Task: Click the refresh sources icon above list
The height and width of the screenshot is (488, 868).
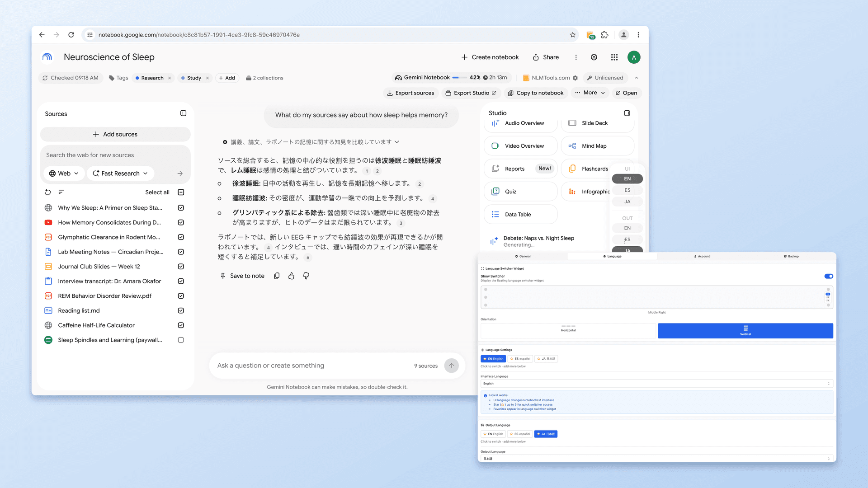Action: (48, 192)
